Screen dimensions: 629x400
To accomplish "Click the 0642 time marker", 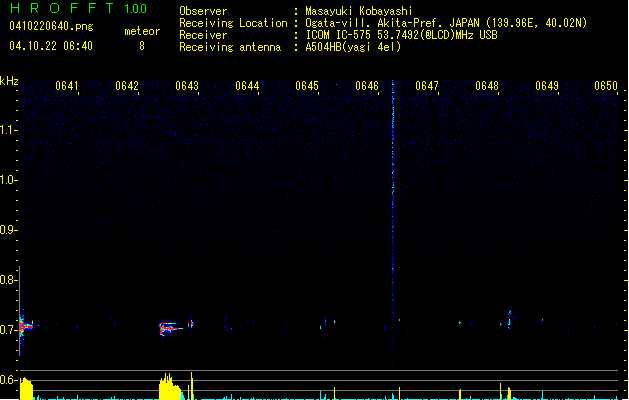I will [x=127, y=86].
